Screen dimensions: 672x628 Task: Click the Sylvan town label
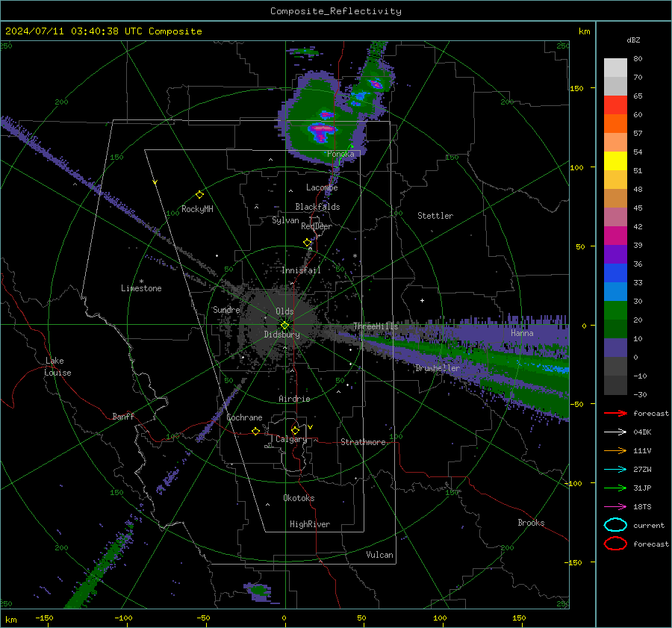pos(285,220)
